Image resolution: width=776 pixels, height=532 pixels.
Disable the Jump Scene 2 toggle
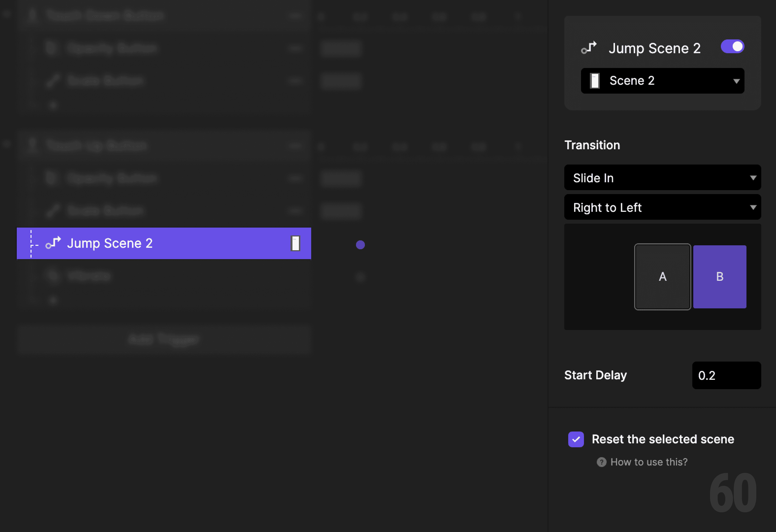[x=732, y=46]
